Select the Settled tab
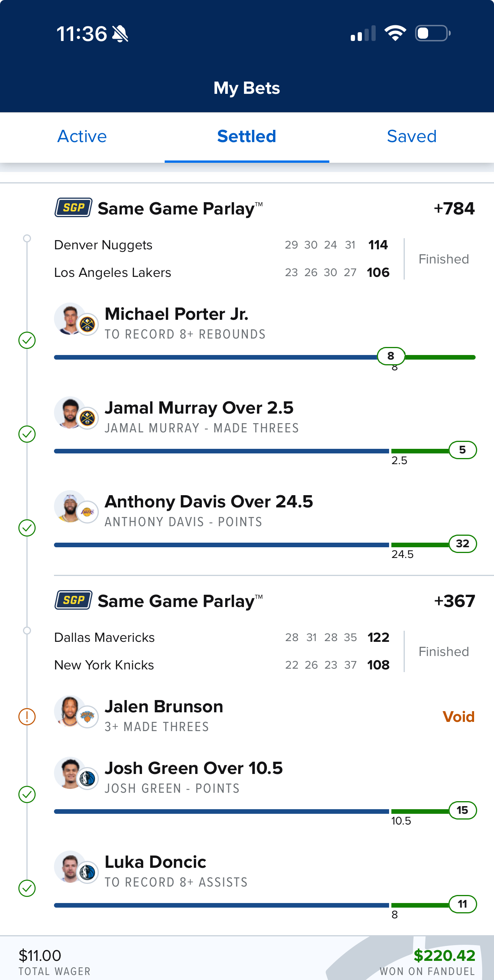The height and width of the screenshot is (980, 494). (x=247, y=136)
